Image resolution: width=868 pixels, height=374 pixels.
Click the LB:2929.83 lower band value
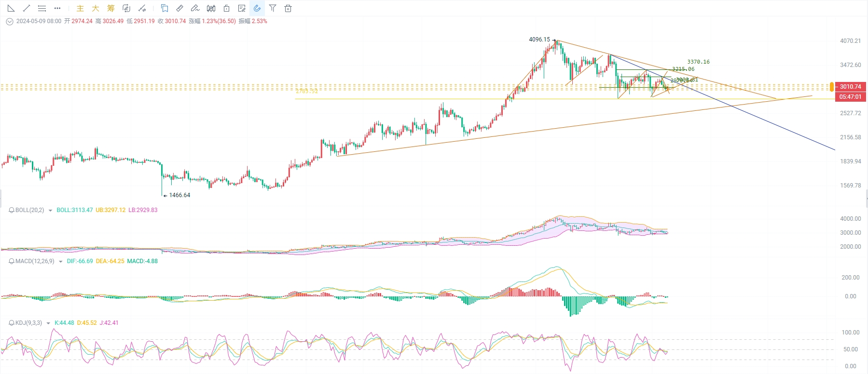pos(143,210)
